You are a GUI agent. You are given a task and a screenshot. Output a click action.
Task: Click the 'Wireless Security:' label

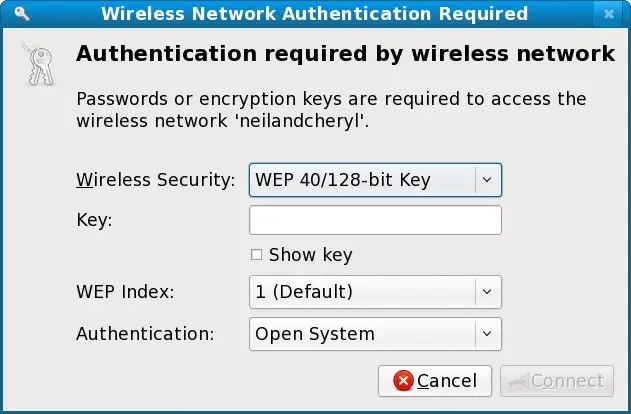(155, 180)
